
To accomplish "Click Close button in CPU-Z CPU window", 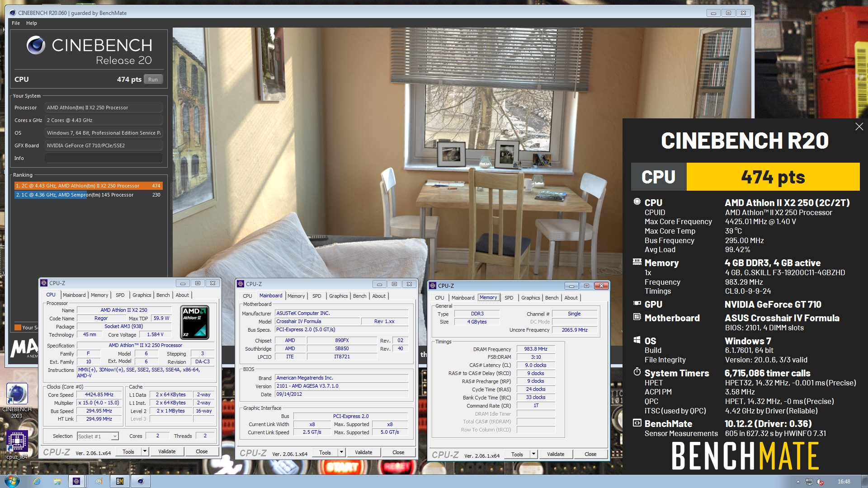I will [x=202, y=451].
